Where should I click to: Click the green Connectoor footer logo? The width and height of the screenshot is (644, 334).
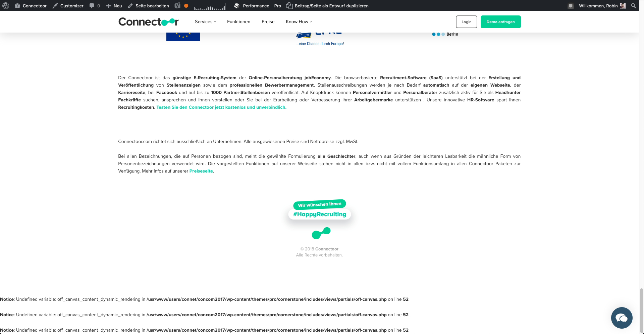point(321,233)
